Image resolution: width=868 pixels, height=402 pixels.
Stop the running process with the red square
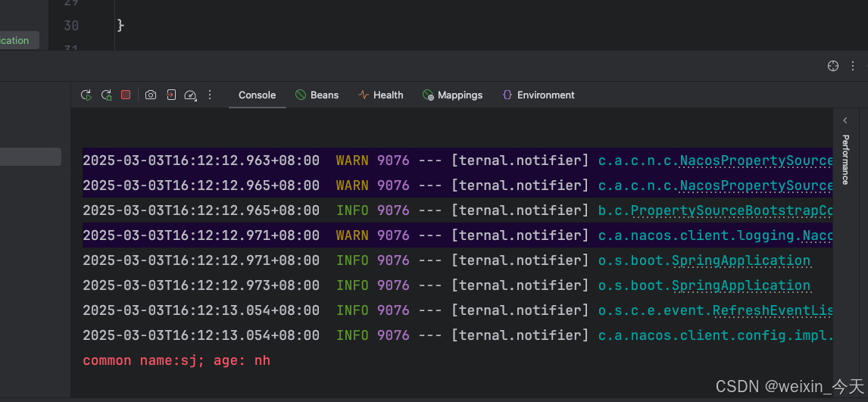point(126,95)
